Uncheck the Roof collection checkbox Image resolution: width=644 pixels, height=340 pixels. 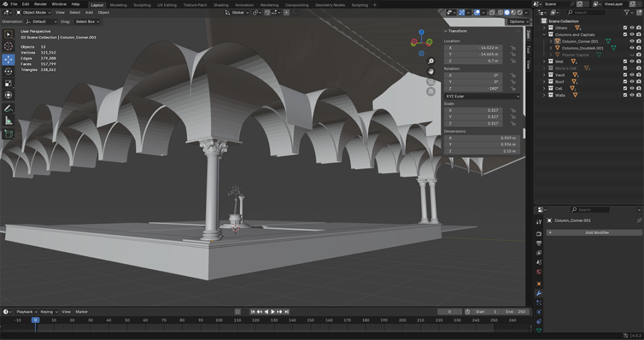point(625,82)
